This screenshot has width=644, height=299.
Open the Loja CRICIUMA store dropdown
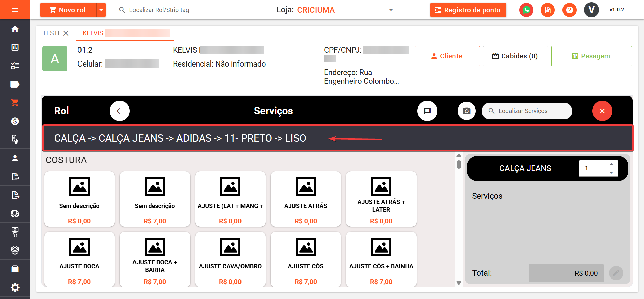click(x=347, y=10)
